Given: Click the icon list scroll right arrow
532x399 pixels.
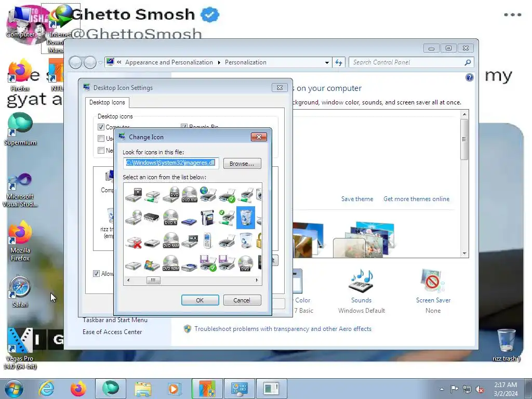Looking at the screenshot, I should (257, 280).
